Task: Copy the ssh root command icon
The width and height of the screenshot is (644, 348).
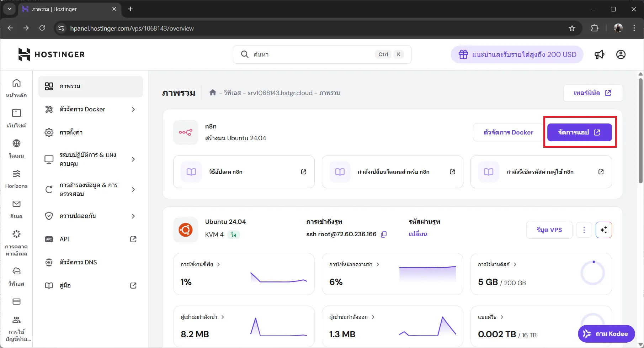Action: [384, 234]
